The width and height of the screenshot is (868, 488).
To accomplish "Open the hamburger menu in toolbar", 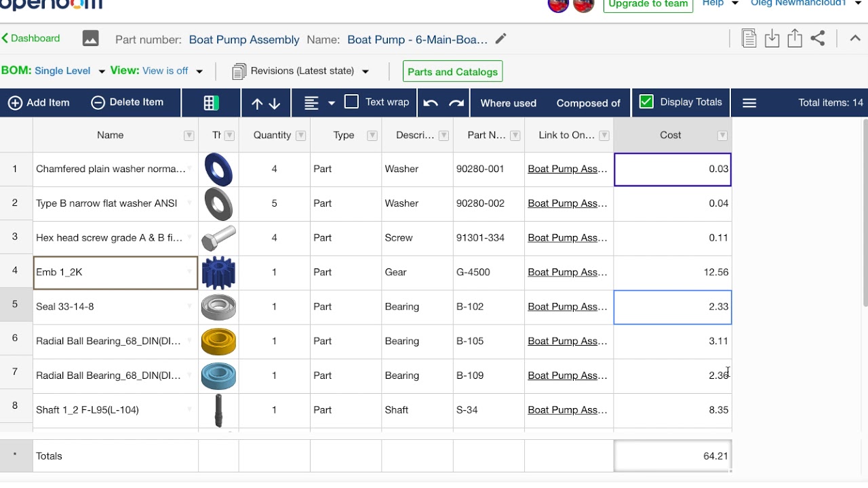I will 749,103.
